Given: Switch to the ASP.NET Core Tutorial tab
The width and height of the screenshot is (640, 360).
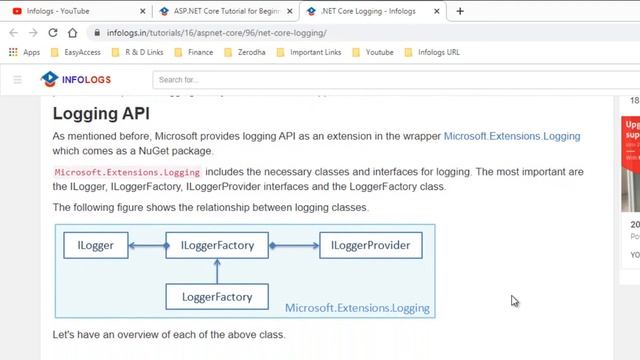Looking at the screenshot, I should 226,11.
